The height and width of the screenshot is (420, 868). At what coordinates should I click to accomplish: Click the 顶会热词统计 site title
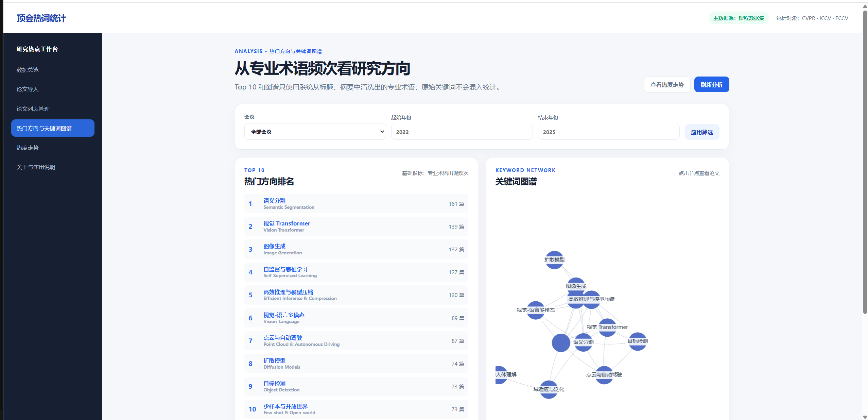(41, 18)
